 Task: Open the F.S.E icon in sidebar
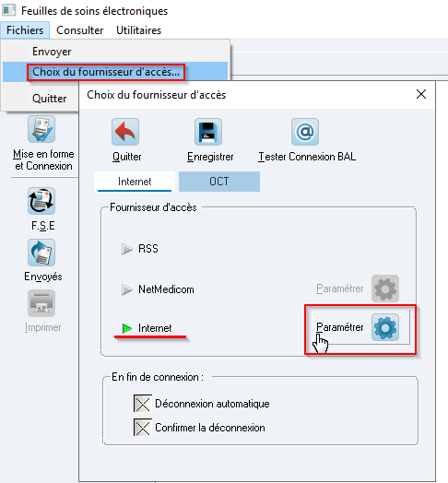click(x=41, y=201)
